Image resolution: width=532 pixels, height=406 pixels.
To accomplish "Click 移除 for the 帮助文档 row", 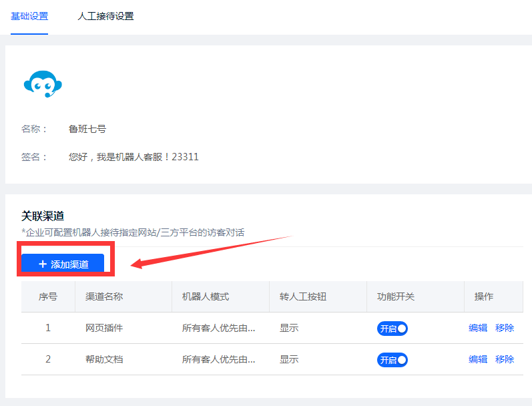I will pos(505,359).
